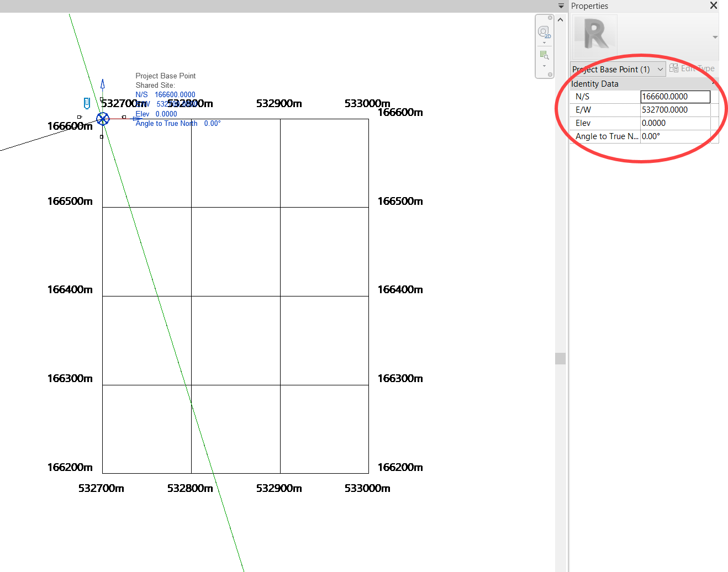Click the bottom 532800m grid label
This screenshot has width=728, height=572.
[190, 488]
